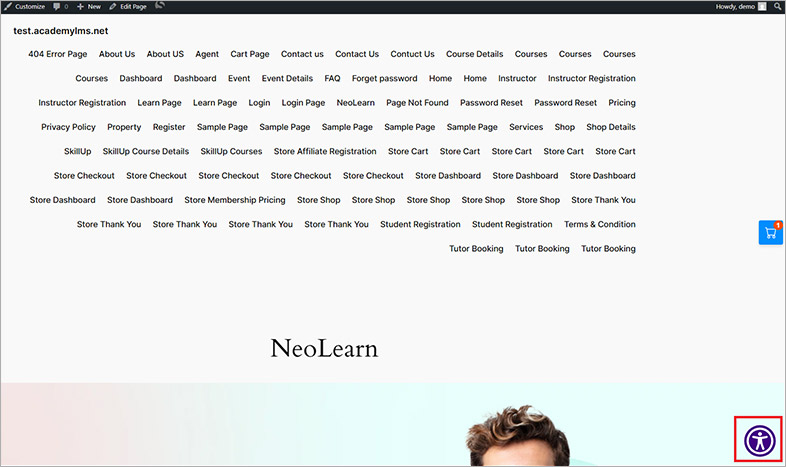Go to the Pricing page
786x467 pixels.
(x=622, y=103)
